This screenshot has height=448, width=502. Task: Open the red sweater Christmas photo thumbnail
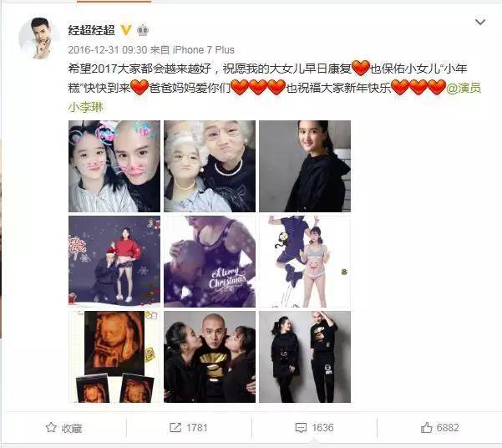pyautogui.click(x=114, y=262)
